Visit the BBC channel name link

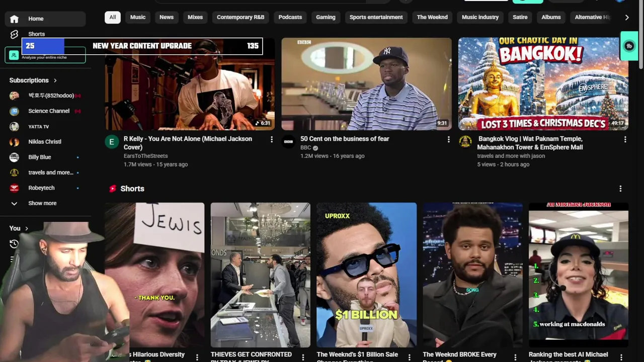coord(306,148)
